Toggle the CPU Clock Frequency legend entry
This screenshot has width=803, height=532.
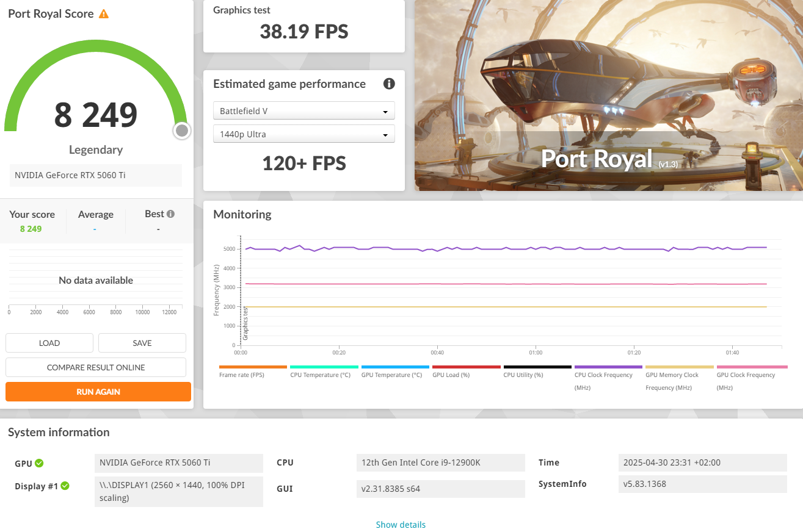click(x=608, y=378)
